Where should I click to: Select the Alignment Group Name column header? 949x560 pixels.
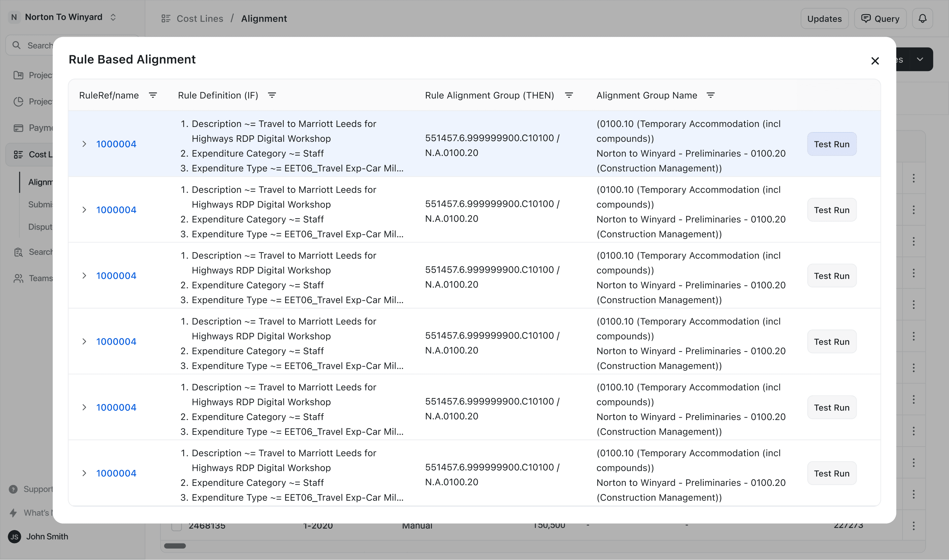646,95
